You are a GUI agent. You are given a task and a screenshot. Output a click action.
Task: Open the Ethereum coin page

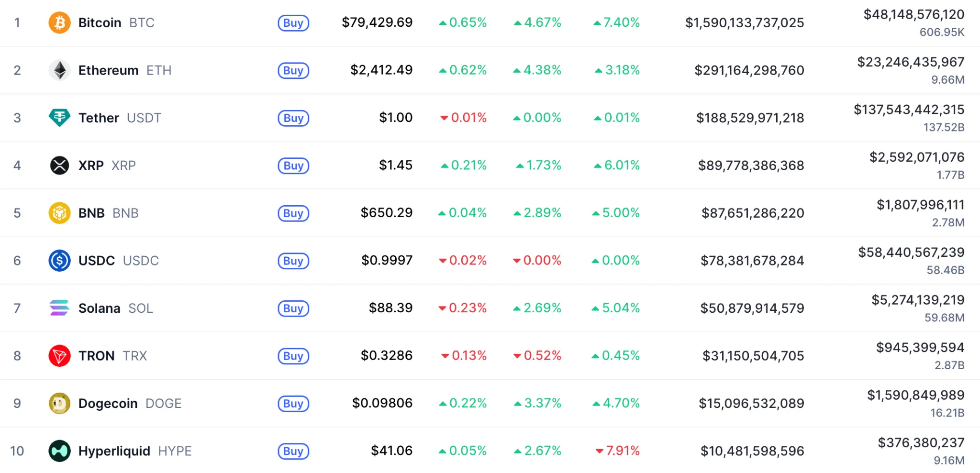tap(108, 70)
